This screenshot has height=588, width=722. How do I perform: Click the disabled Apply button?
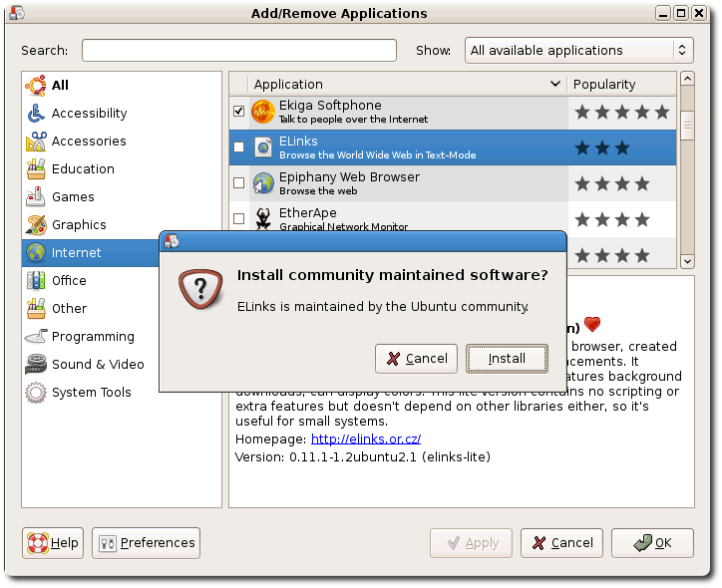(x=471, y=543)
